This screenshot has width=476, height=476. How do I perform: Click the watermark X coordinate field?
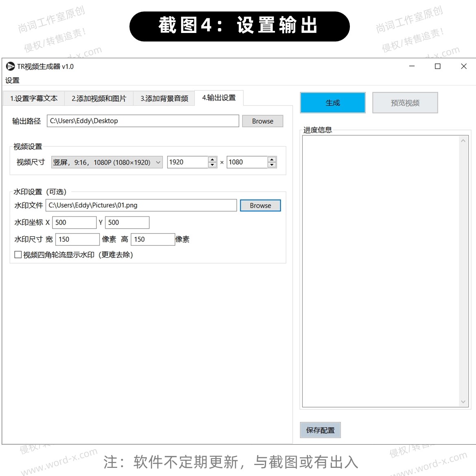pos(74,223)
